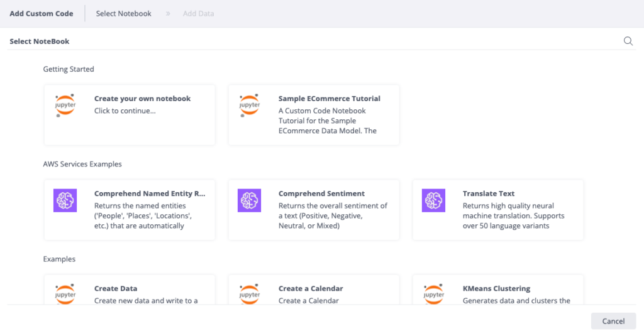
Task: Click the Getting Started section heading
Action: pos(69,69)
